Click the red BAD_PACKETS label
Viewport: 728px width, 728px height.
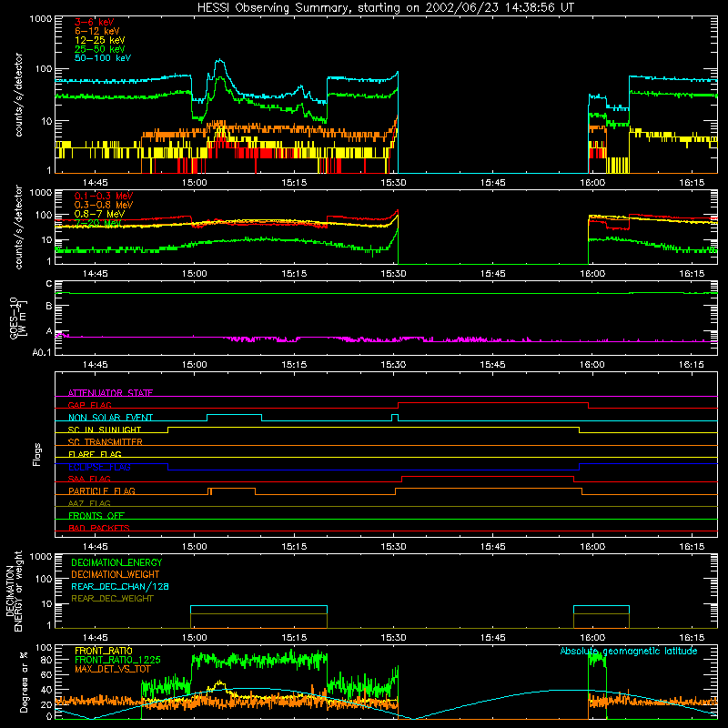[99, 528]
